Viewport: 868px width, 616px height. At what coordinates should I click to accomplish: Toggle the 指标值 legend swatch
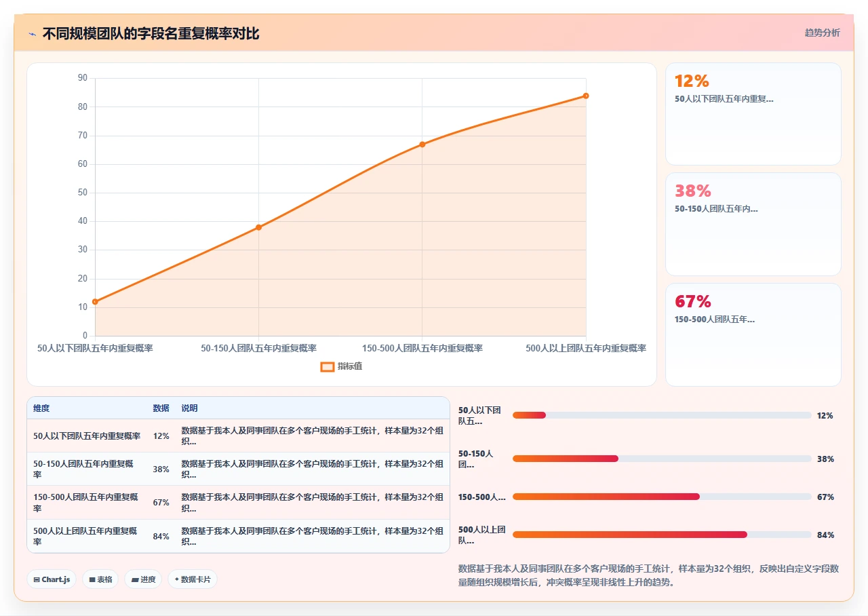click(327, 367)
